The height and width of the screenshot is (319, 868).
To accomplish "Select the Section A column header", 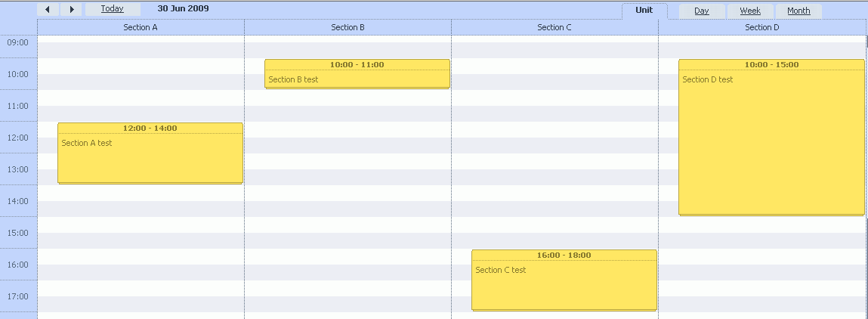I will pyautogui.click(x=141, y=27).
